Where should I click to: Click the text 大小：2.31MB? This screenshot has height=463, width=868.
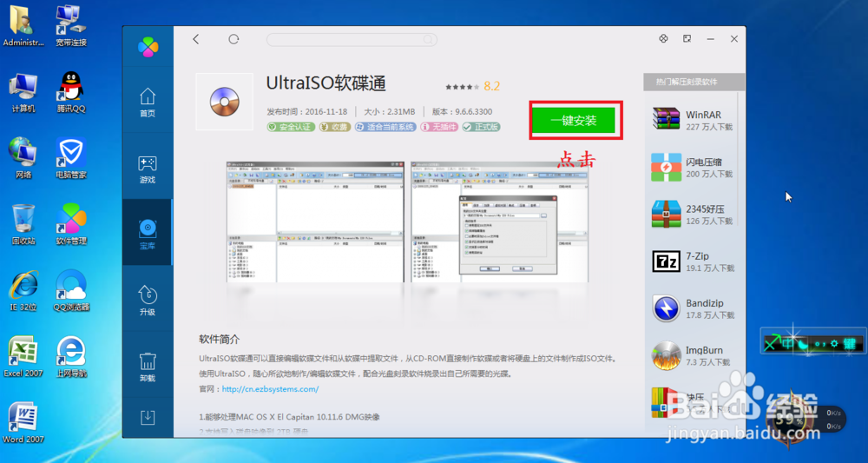point(389,111)
